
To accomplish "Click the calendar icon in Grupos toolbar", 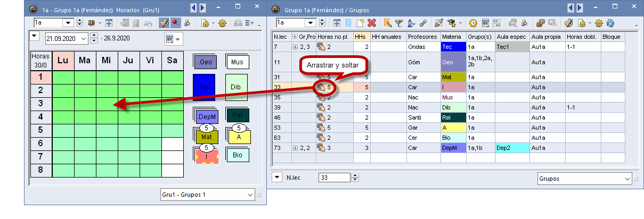I will point(485,23).
